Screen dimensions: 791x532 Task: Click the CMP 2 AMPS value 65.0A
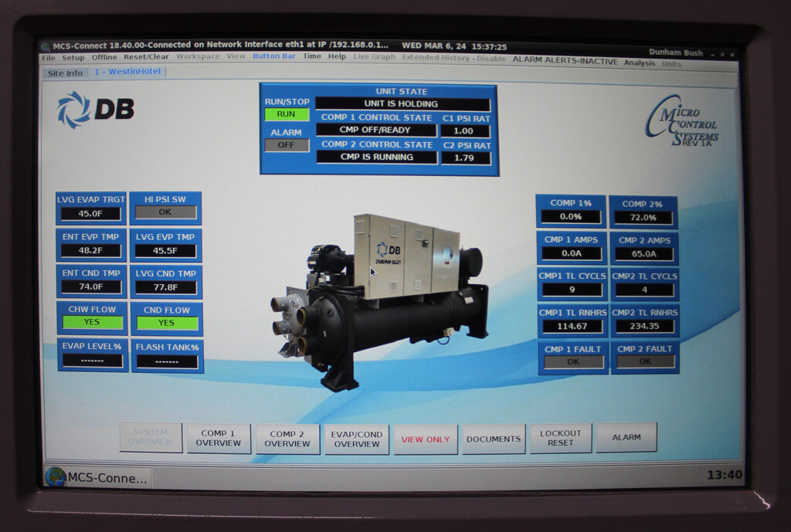[644, 254]
